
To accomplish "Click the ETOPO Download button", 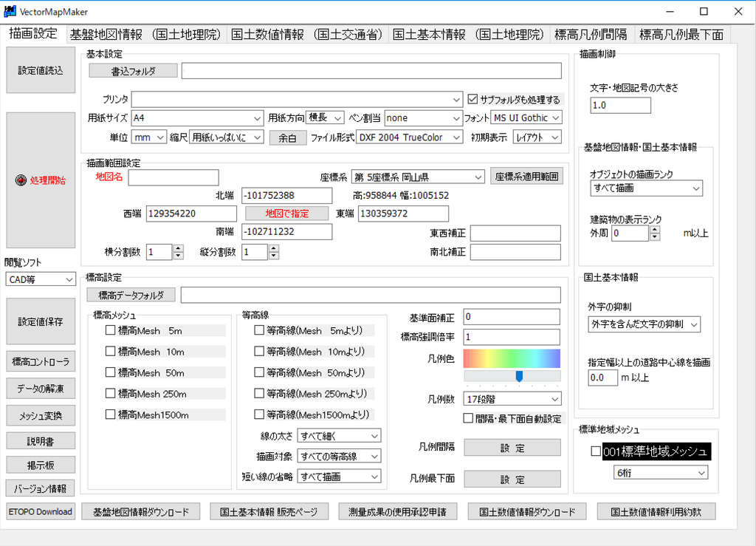I will [x=40, y=512].
